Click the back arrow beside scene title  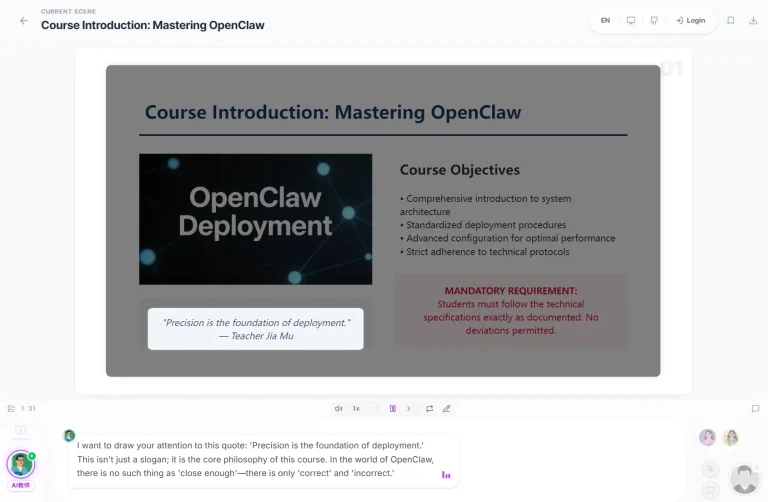point(24,20)
